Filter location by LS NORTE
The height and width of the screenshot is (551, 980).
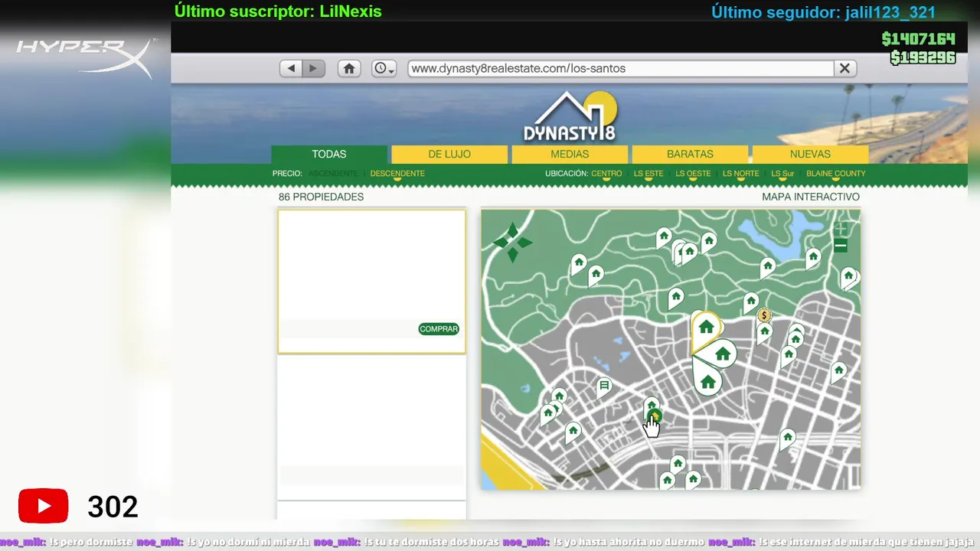point(741,174)
